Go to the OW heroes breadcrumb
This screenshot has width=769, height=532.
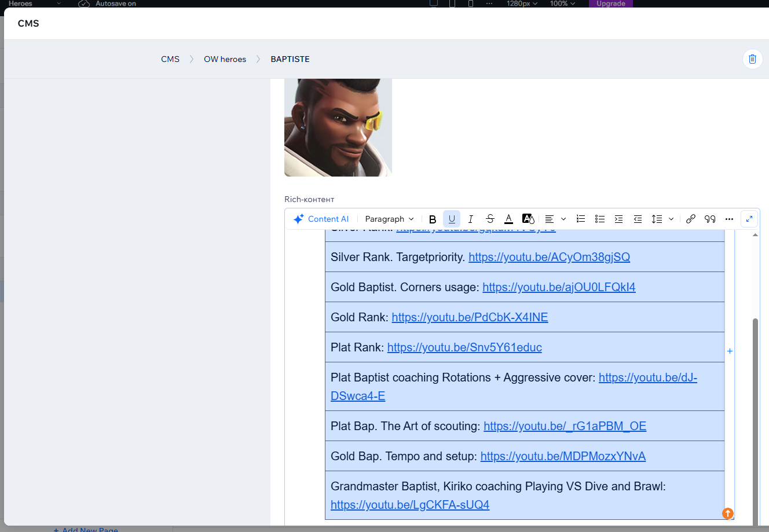tap(225, 59)
